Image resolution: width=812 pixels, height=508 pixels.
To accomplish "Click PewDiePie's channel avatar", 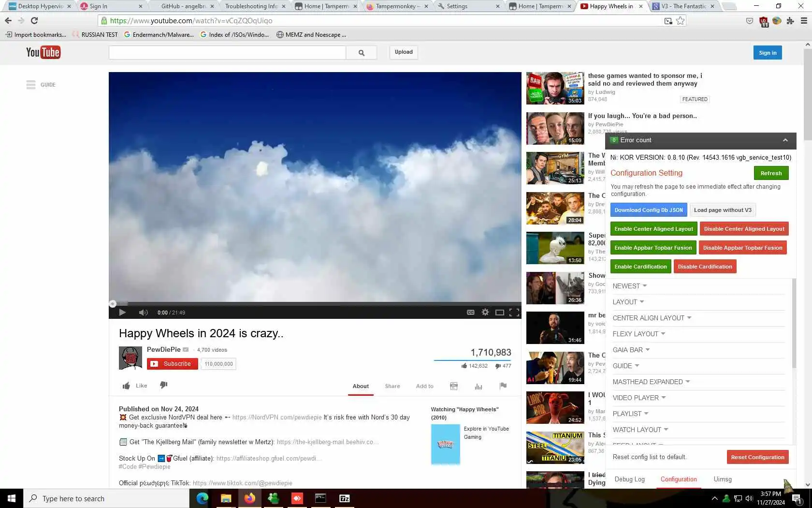I will pyautogui.click(x=130, y=358).
